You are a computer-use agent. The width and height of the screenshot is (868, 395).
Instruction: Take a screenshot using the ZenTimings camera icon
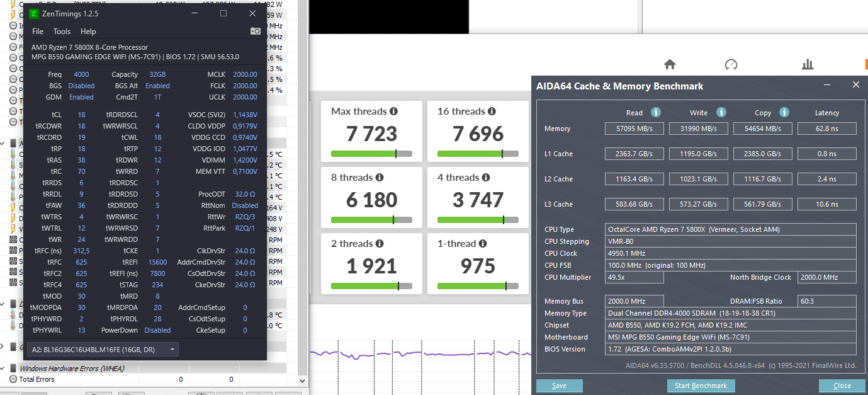pos(256,31)
